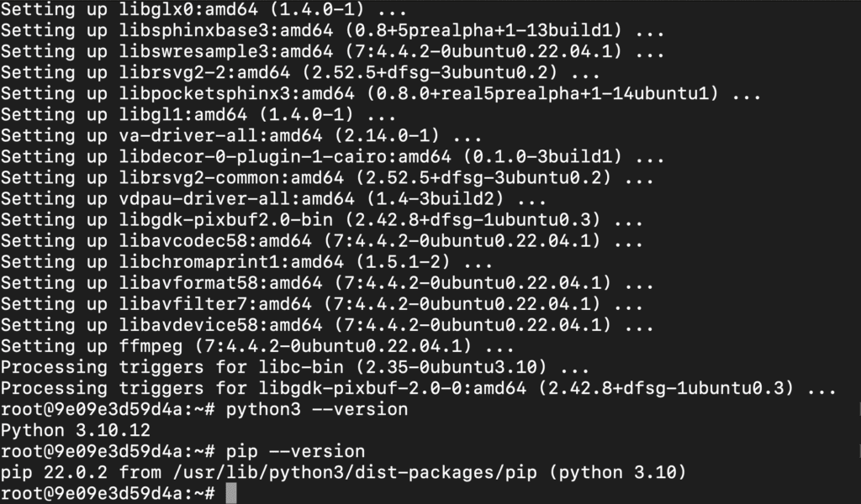Click the va-driver-all:amd64 package name
The width and height of the screenshot is (861, 504).
click(220, 135)
